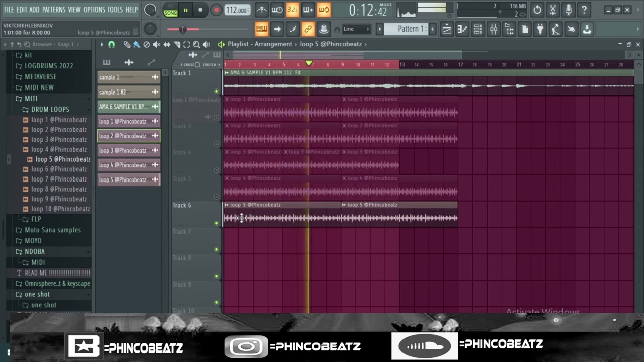
Task: Select the Slice tool in playlist toolbar
Action: (x=177, y=44)
